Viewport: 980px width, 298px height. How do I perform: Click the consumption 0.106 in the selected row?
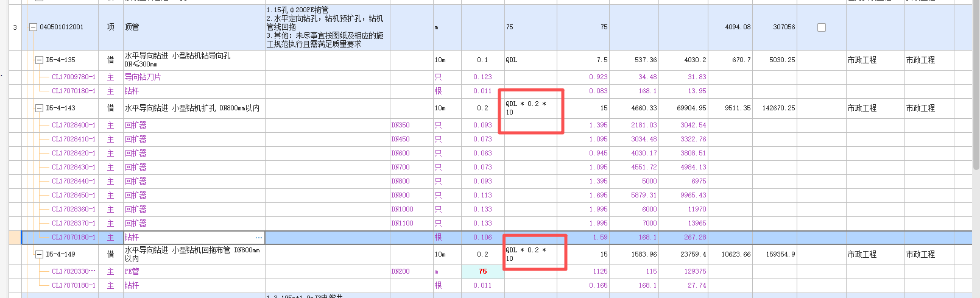click(x=482, y=238)
